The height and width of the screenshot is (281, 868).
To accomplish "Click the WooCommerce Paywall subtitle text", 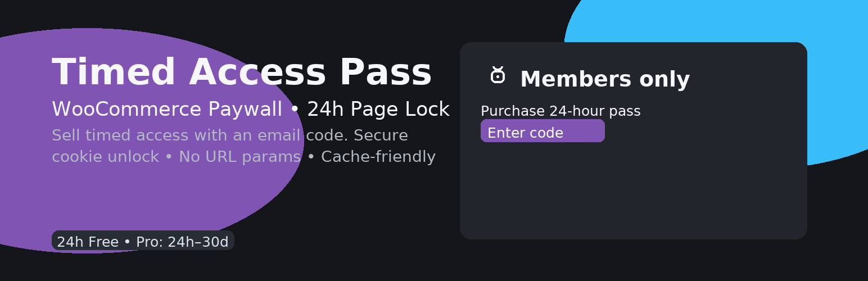I will point(167,109).
